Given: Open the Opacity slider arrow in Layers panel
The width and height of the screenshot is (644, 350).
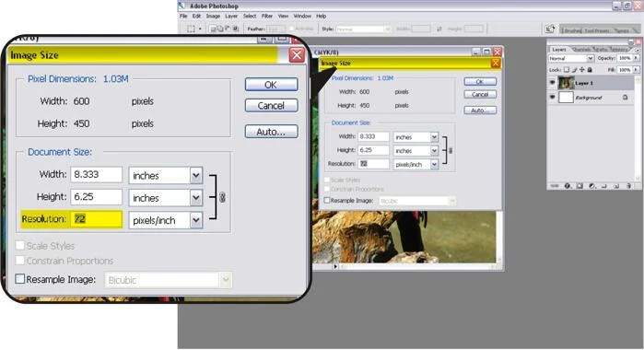Looking at the screenshot, I should pyautogui.click(x=636, y=58).
